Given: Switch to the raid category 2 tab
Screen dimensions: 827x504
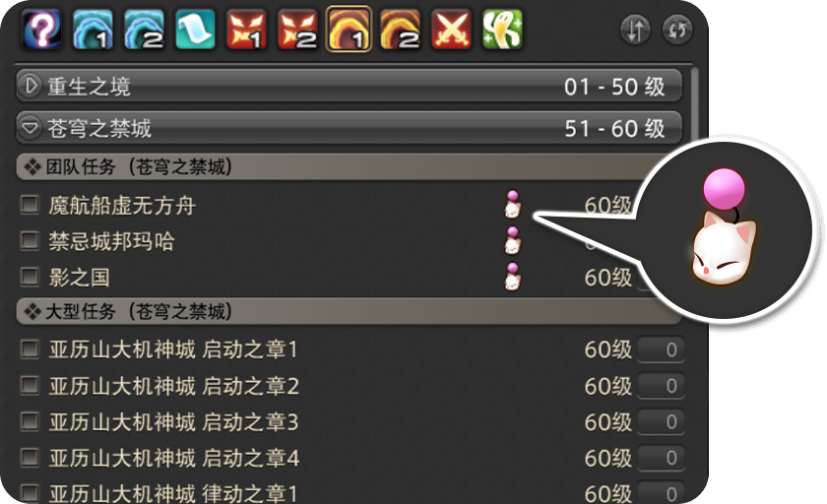Looking at the screenshot, I should (401, 30).
